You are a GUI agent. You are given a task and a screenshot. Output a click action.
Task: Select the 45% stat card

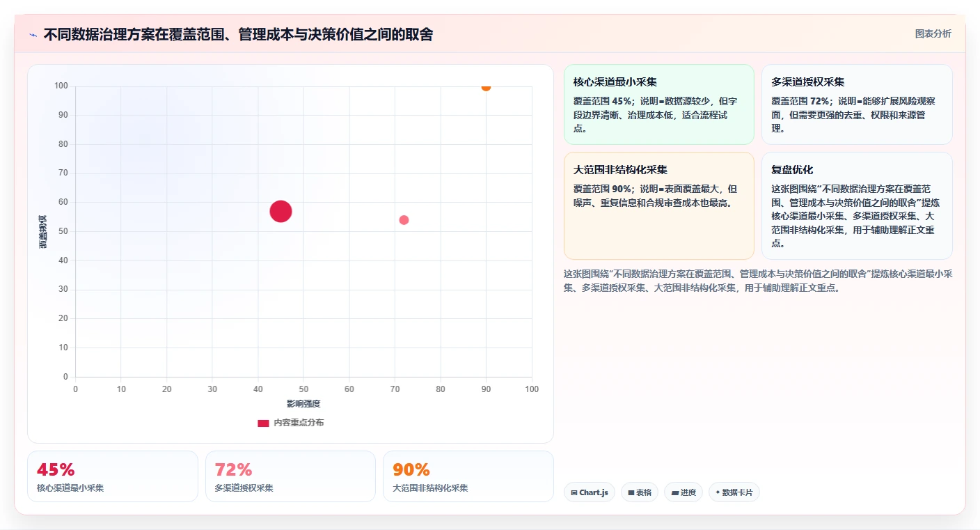pyautogui.click(x=113, y=476)
